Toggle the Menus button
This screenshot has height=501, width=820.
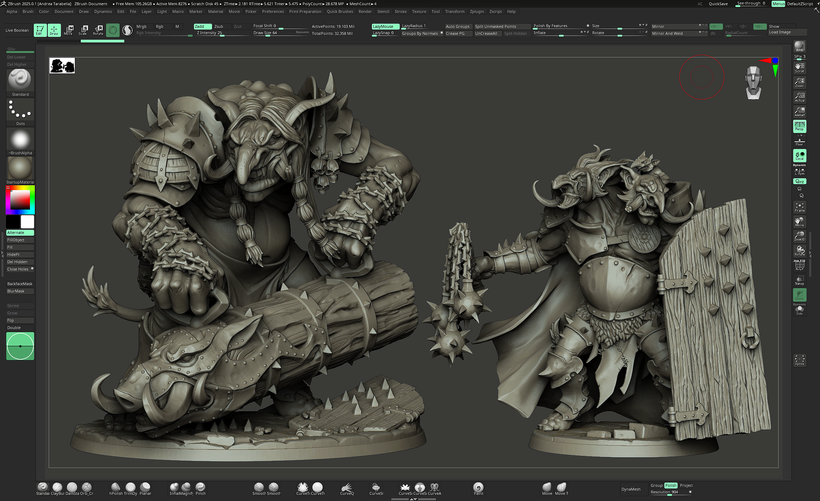(778, 4)
